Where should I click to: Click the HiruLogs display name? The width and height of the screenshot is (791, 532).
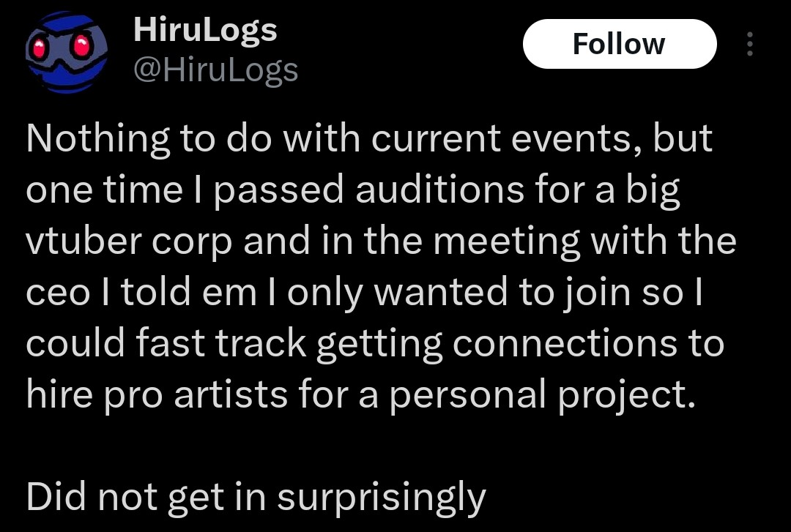point(205,31)
